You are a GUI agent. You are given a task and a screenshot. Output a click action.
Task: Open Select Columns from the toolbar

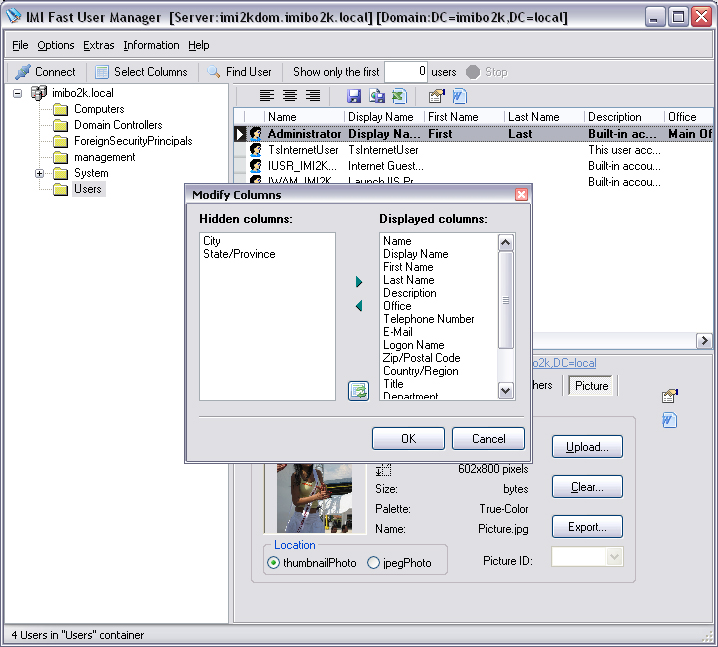tap(141, 72)
